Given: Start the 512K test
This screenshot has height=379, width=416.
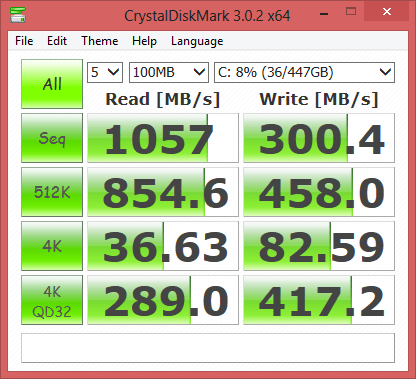Looking at the screenshot, I should point(52,192).
